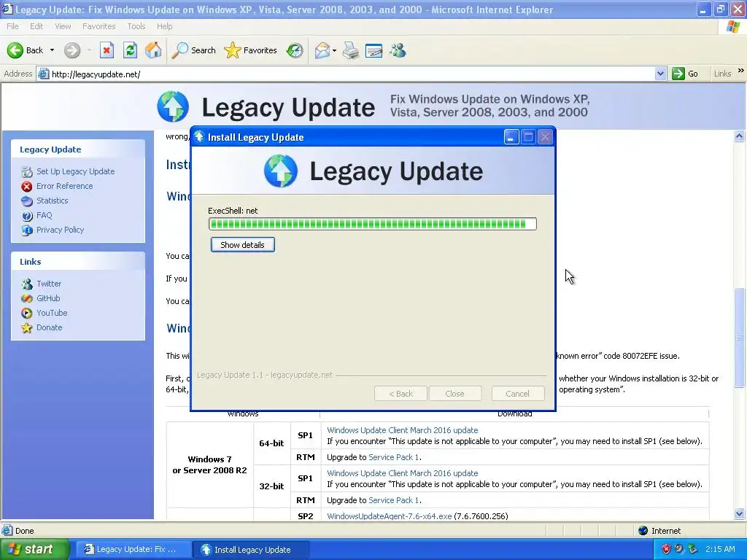Click the Statistics pie icon in the sidebar
The width and height of the screenshot is (747, 560).
[27, 201]
